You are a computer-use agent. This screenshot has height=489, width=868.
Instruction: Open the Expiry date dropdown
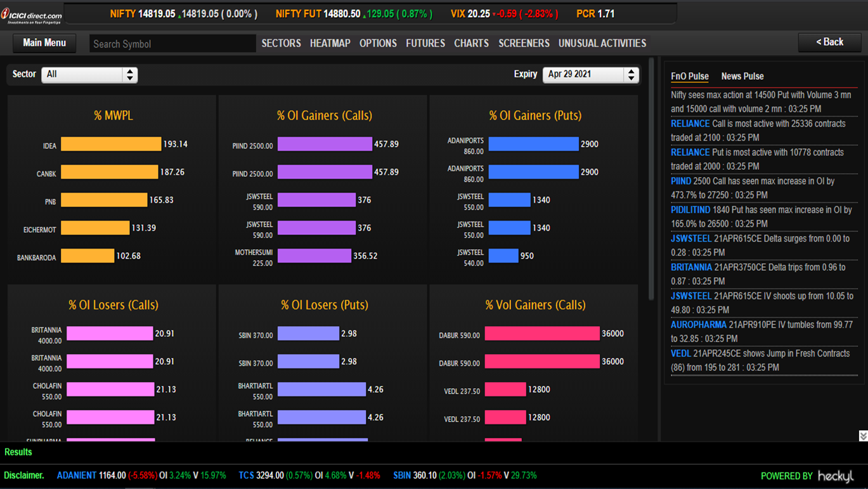(x=590, y=74)
